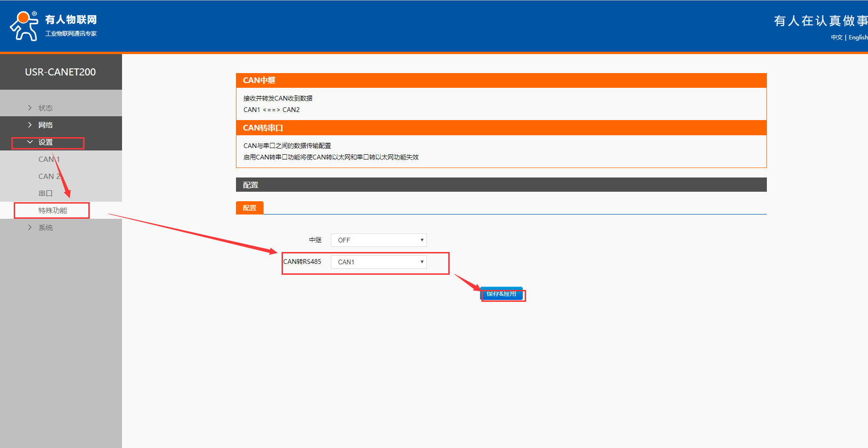This screenshot has height=448, width=868.
Task: Collapse 设置 using its down-chevron icon
Action: coord(30,142)
